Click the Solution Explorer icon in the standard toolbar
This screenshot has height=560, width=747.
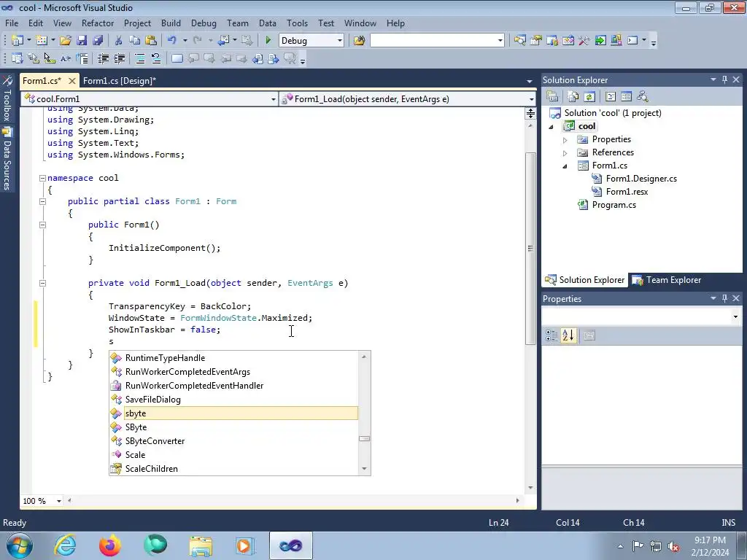[x=519, y=41]
